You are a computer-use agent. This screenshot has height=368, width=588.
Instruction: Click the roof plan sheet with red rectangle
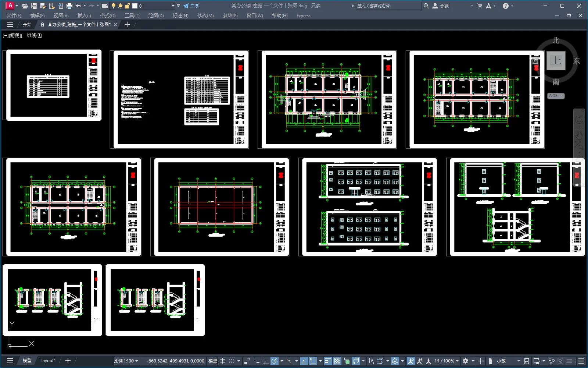[x=222, y=207]
